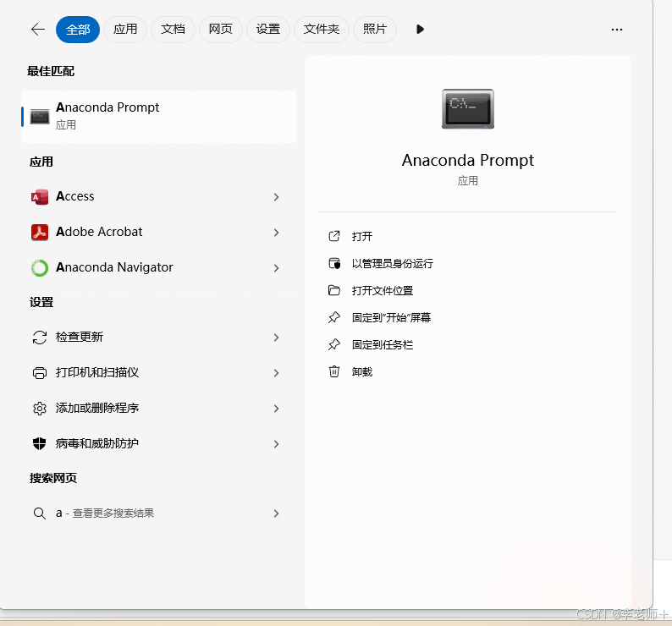Open the 添加或删除程序 setting

[158, 409]
